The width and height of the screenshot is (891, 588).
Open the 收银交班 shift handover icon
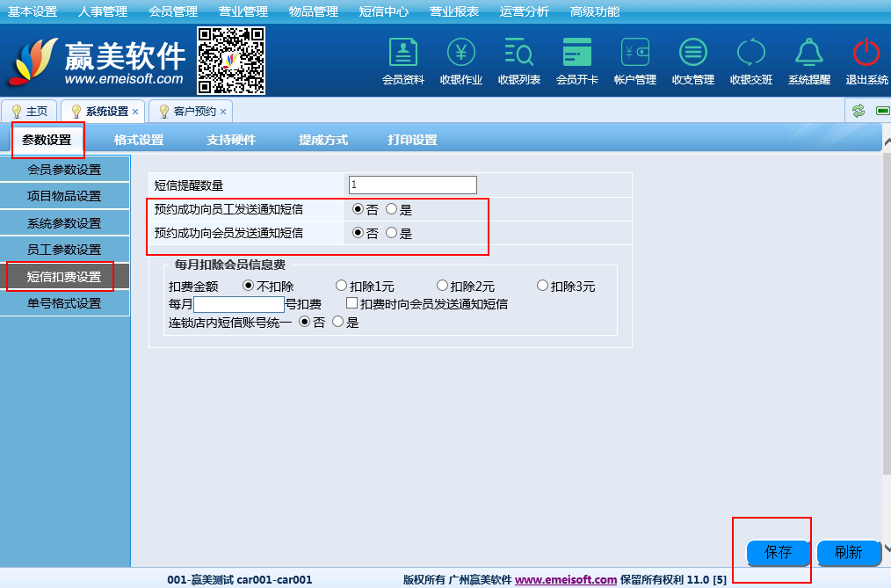(x=750, y=54)
